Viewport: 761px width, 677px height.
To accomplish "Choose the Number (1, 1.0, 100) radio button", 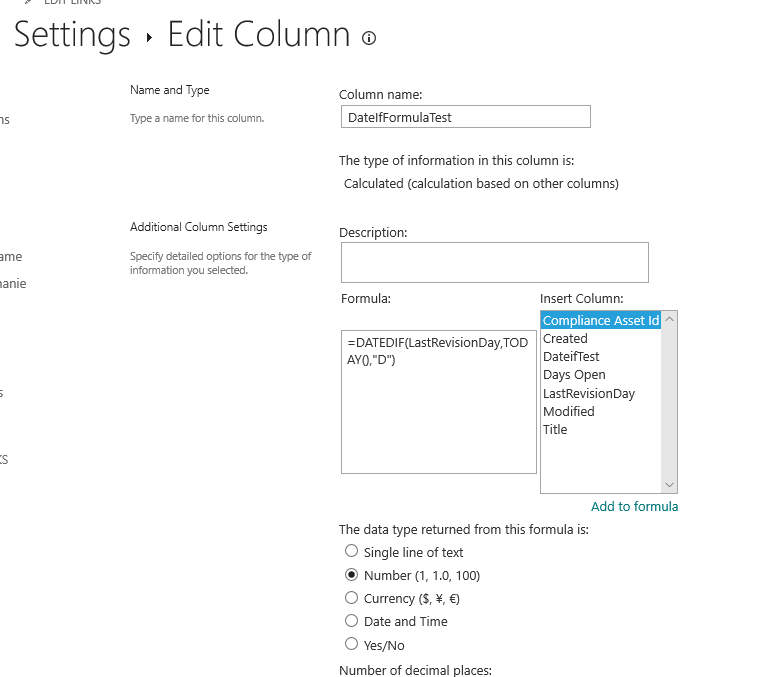I will pos(351,575).
